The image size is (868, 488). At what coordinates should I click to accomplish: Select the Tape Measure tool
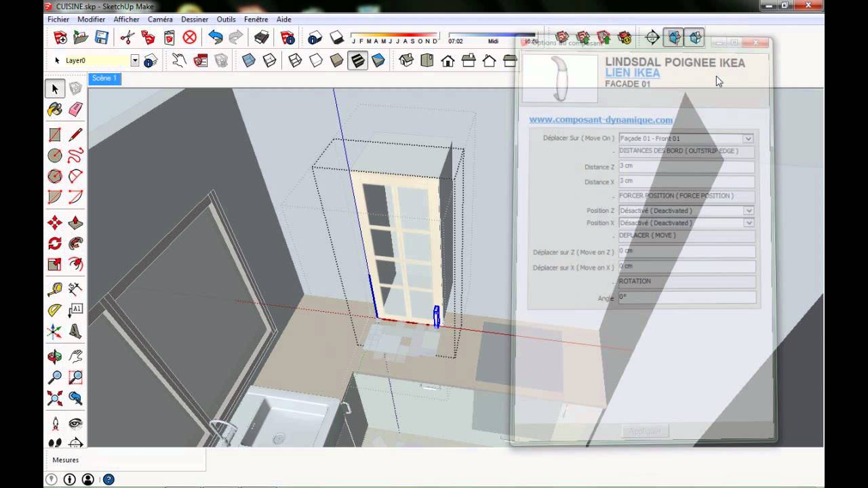(55, 290)
